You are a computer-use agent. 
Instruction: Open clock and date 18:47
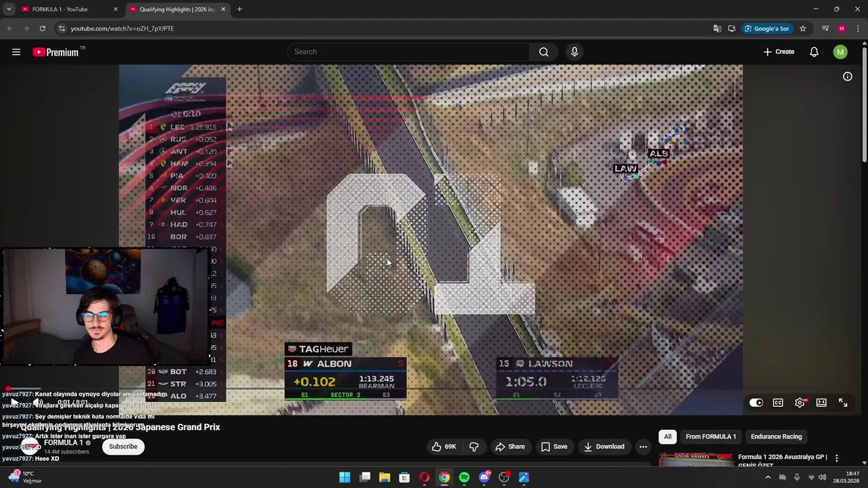click(x=846, y=477)
